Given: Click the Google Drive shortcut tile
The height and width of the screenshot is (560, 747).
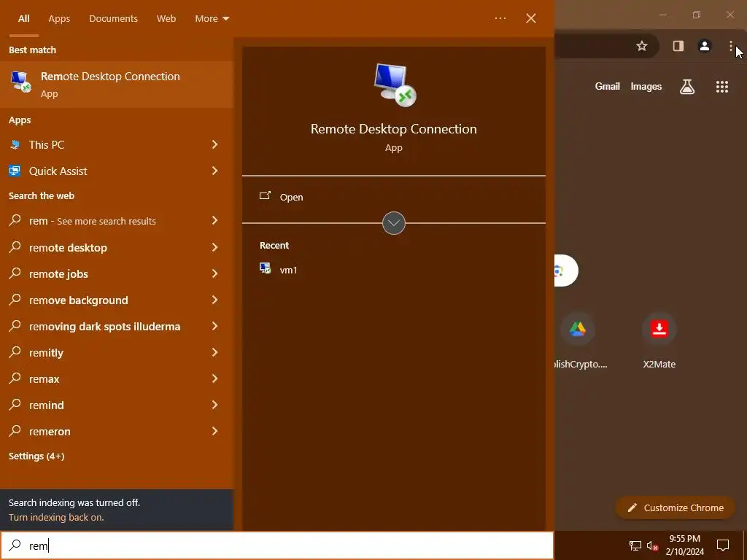Looking at the screenshot, I should 578,329.
